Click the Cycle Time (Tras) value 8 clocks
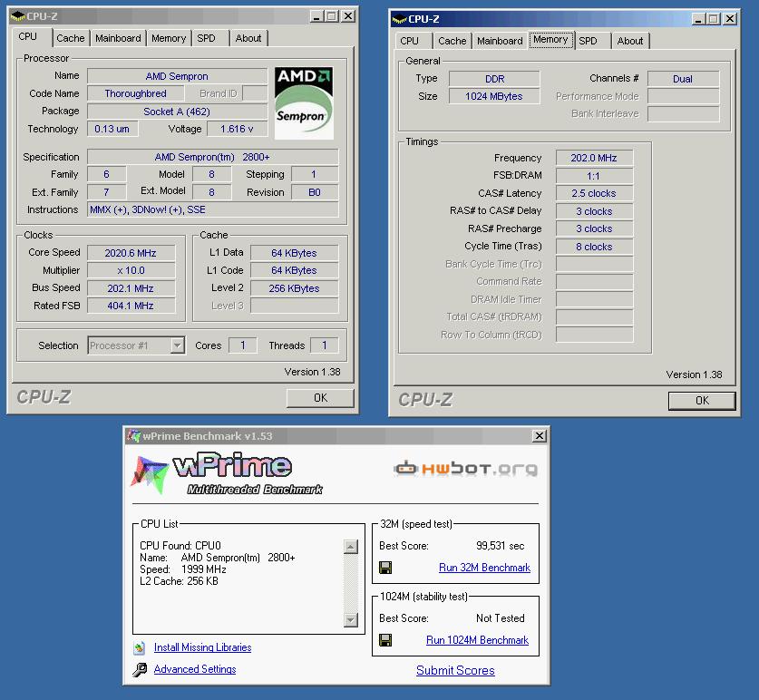This screenshot has height=700, width=759. pos(594,247)
